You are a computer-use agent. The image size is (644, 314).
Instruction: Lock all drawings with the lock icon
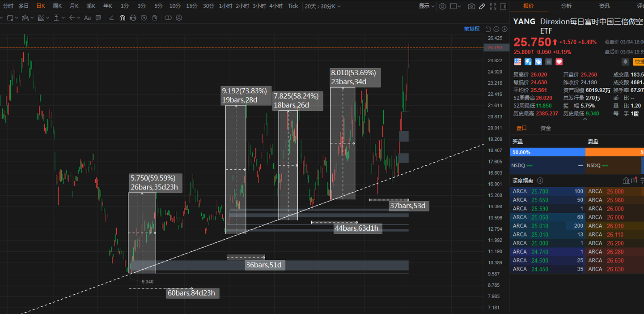[x=133, y=18]
